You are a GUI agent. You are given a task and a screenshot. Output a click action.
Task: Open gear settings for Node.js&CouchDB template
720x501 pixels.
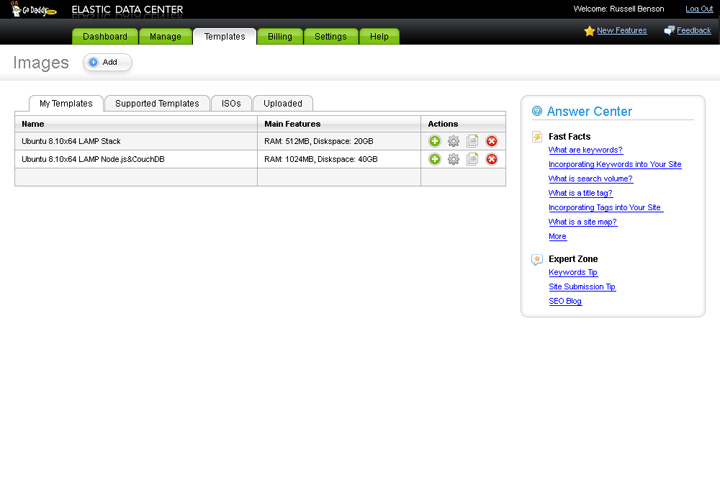[x=453, y=159]
